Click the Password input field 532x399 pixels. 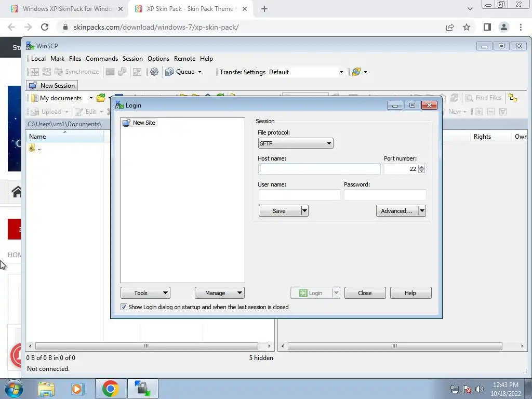pos(385,195)
